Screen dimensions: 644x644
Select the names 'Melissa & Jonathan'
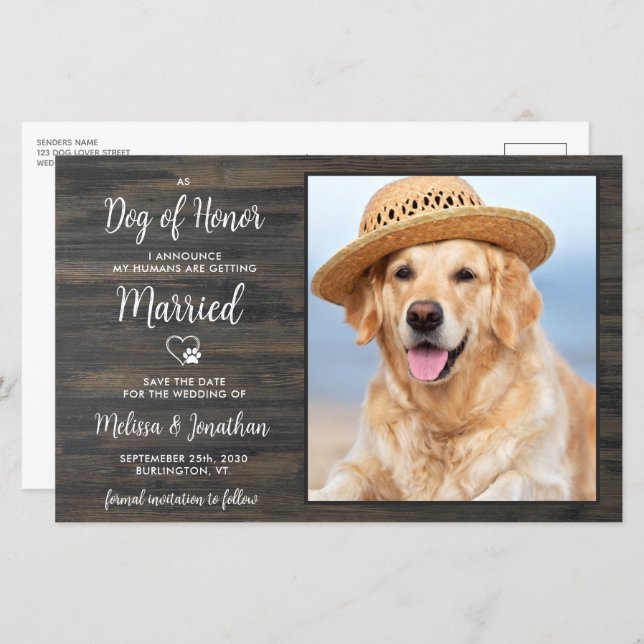182,427
